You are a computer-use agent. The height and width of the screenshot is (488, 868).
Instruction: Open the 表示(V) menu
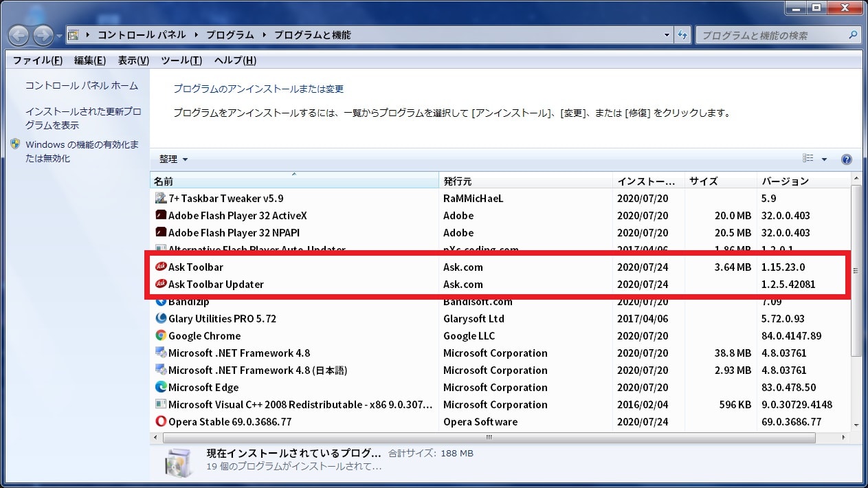[133, 60]
